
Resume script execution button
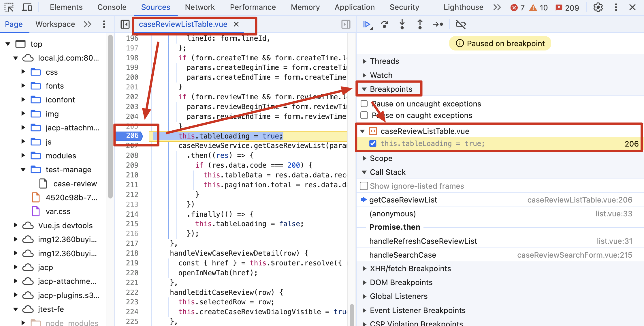(x=367, y=25)
